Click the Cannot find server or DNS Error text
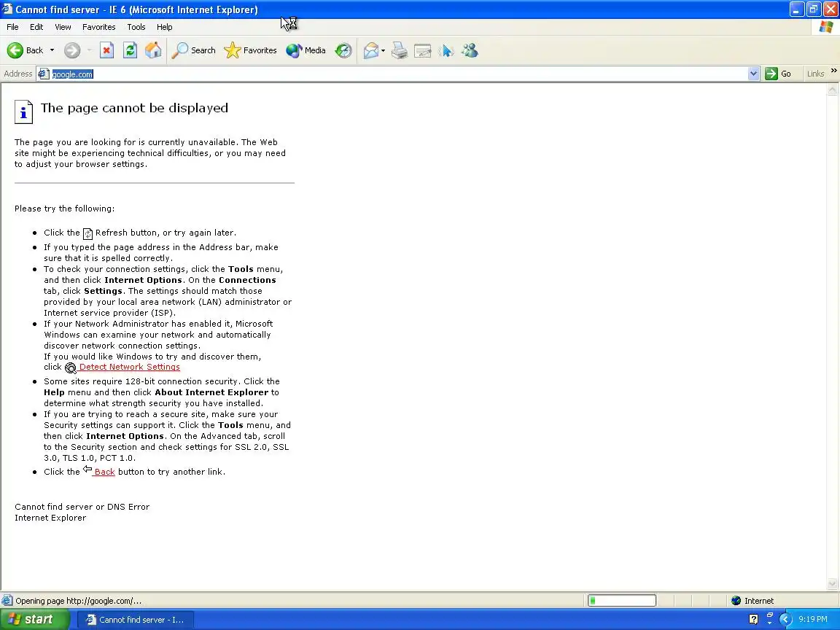This screenshot has height=630, width=840. coord(82,507)
